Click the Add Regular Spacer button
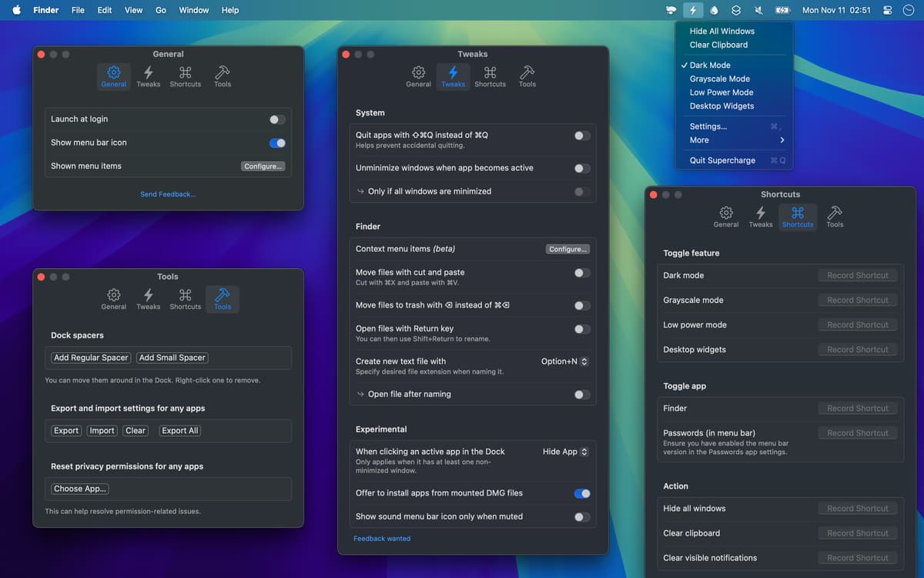Screen dimensions: 924x578 (x=91, y=358)
